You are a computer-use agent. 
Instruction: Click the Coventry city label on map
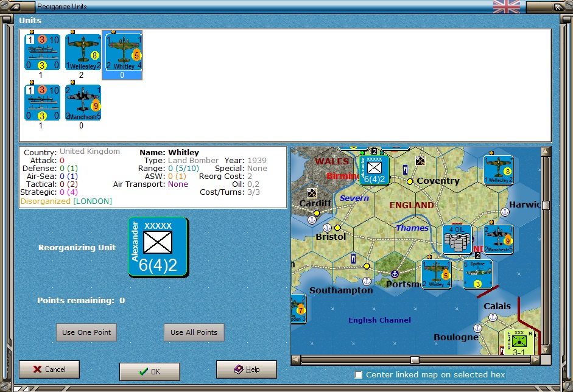438,181
